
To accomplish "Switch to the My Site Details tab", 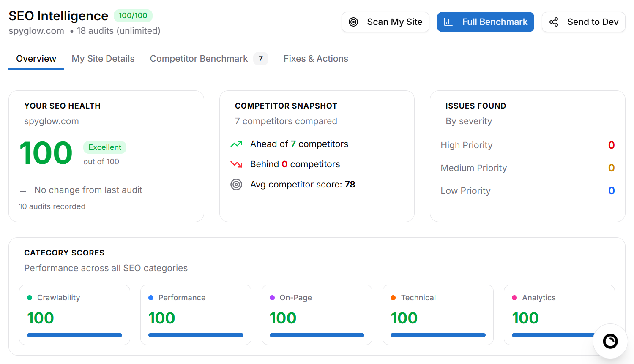I will (x=103, y=59).
